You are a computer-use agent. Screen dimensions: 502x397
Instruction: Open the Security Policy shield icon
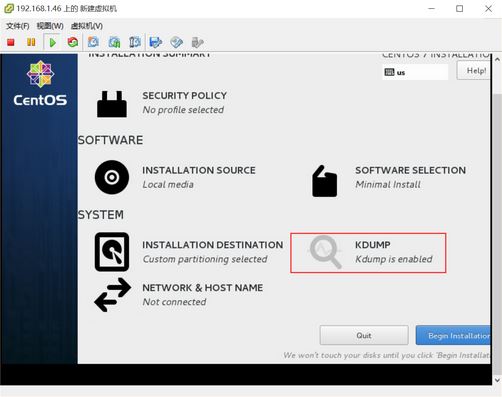coord(112,104)
